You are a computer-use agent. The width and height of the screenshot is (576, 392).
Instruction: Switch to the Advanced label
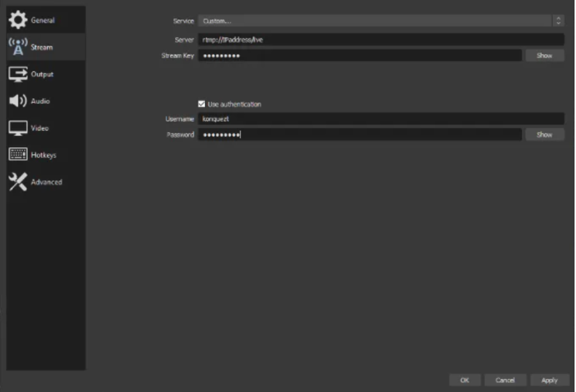(x=47, y=182)
